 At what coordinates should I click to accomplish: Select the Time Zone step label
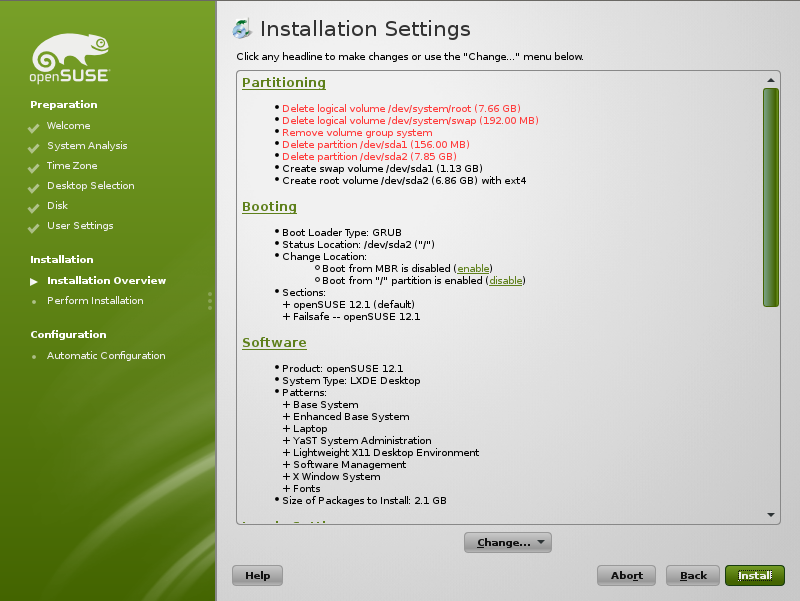pos(72,165)
